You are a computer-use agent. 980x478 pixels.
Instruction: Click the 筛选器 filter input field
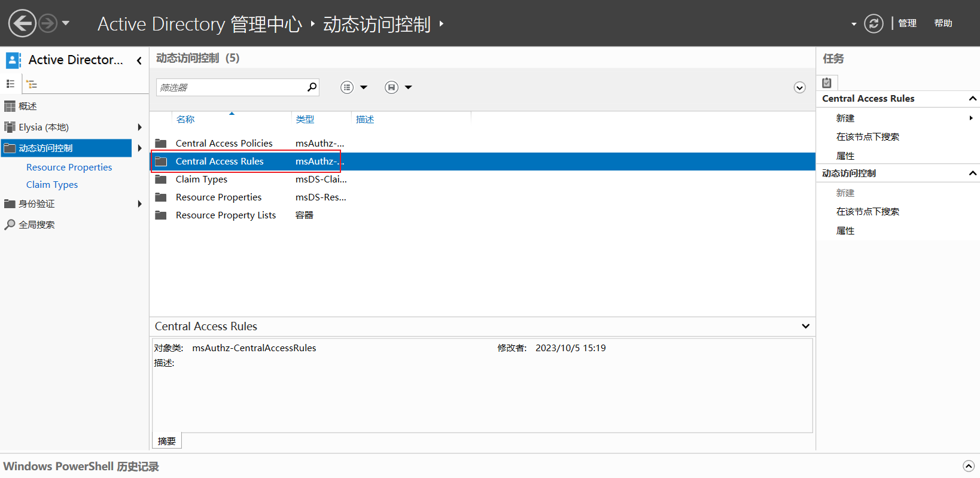click(x=231, y=87)
